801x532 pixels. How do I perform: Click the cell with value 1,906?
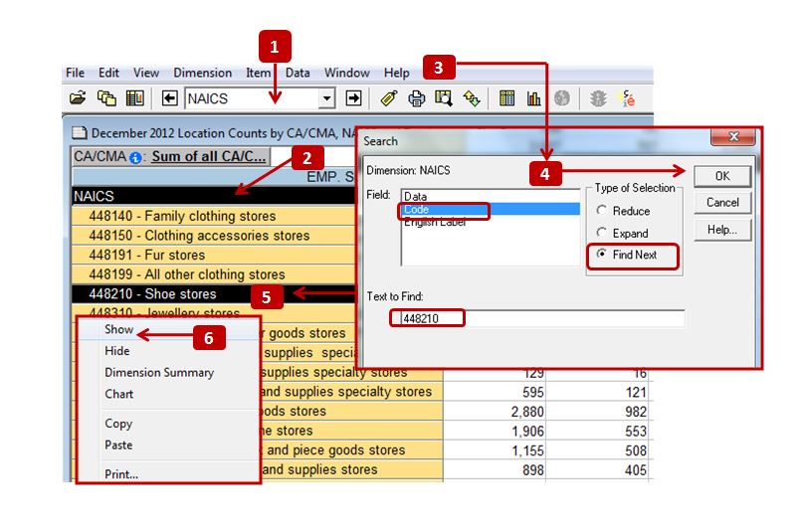click(x=495, y=431)
